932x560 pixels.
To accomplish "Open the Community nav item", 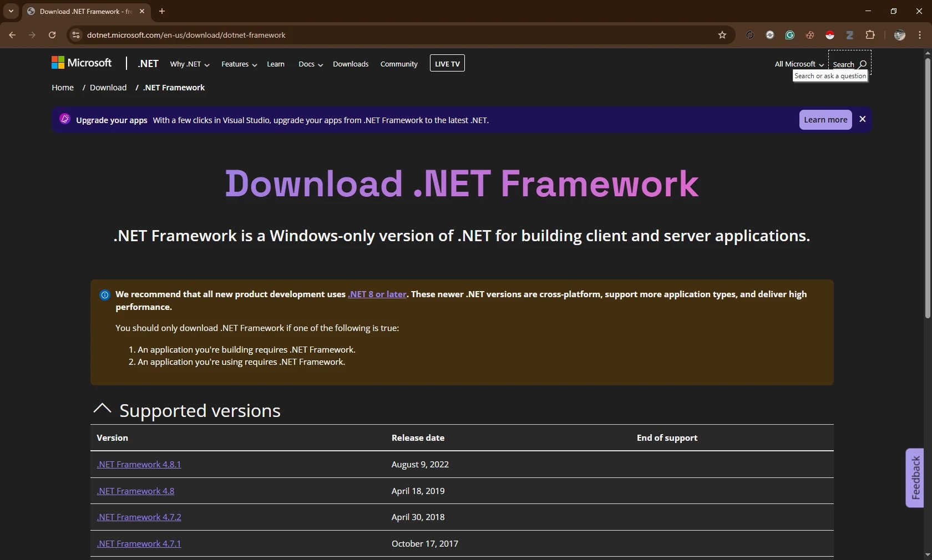I will [399, 64].
